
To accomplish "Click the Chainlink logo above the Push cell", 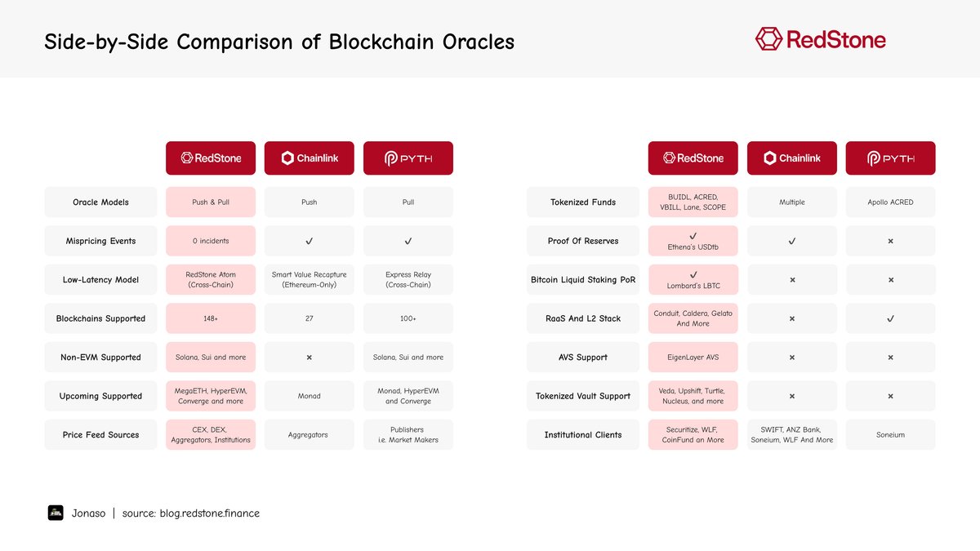I will click(310, 158).
